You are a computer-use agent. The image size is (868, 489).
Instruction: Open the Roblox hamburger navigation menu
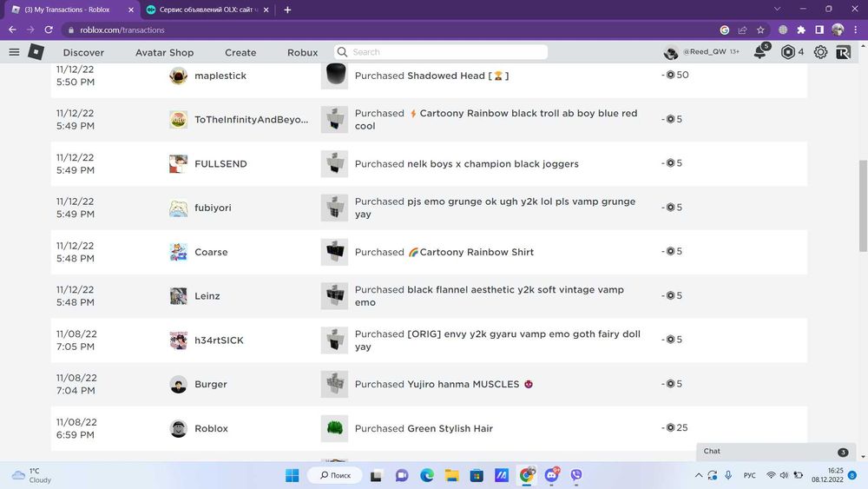(15, 52)
